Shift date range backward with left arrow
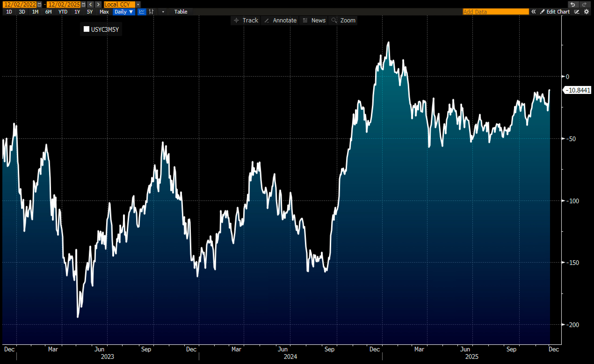Screen dimensions: 594x364 [x=91, y=4]
